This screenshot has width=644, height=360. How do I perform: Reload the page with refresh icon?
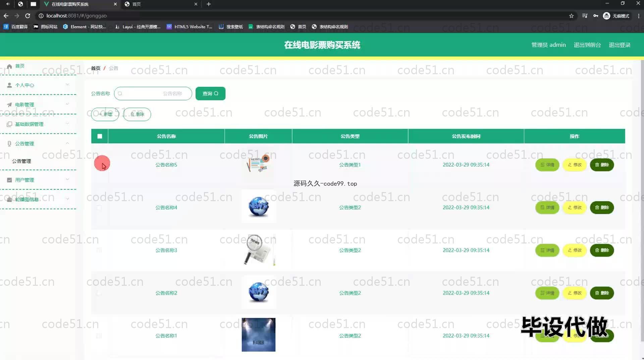(28, 16)
